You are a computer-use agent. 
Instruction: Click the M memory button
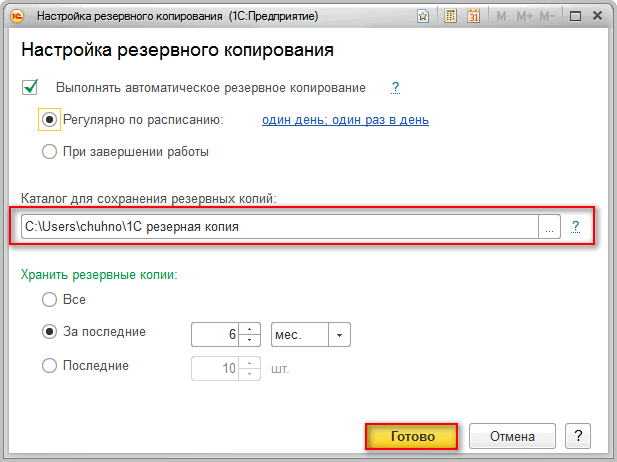[x=501, y=16]
